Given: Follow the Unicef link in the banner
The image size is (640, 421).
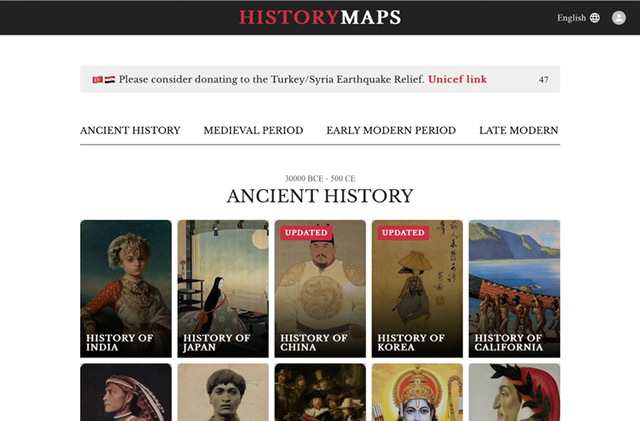Looking at the screenshot, I should tap(457, 79).
